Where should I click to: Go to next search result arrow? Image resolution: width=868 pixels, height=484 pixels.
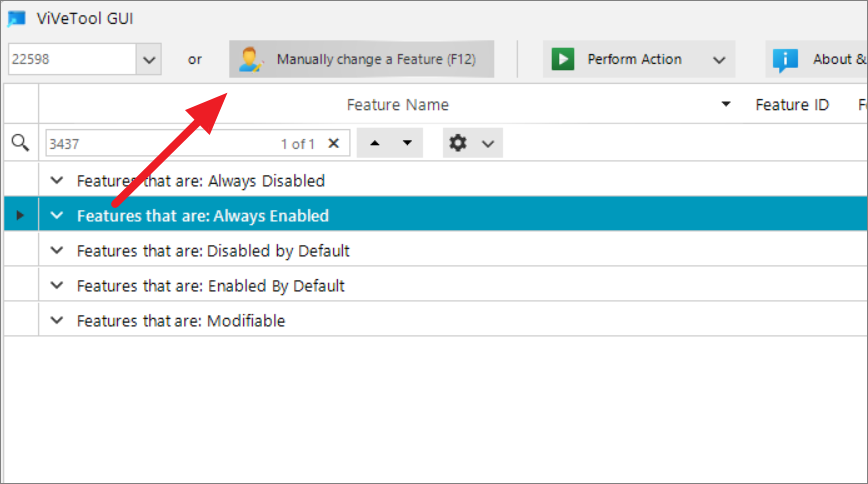407,143
